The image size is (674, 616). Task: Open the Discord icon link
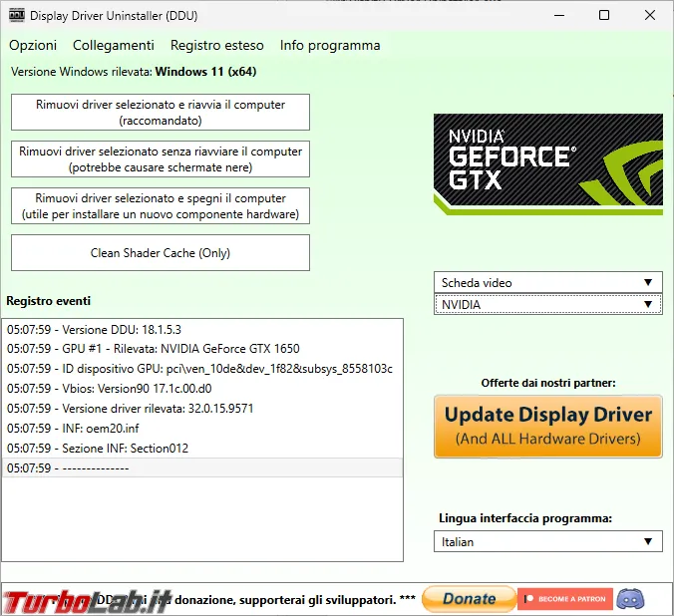pyautogui.click(x=630, y=599)
